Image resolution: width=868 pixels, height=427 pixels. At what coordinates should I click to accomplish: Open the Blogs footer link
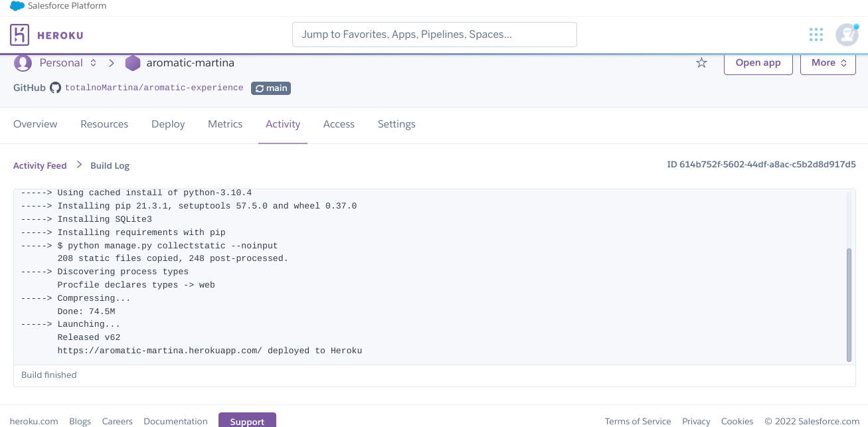coord(80,421)
